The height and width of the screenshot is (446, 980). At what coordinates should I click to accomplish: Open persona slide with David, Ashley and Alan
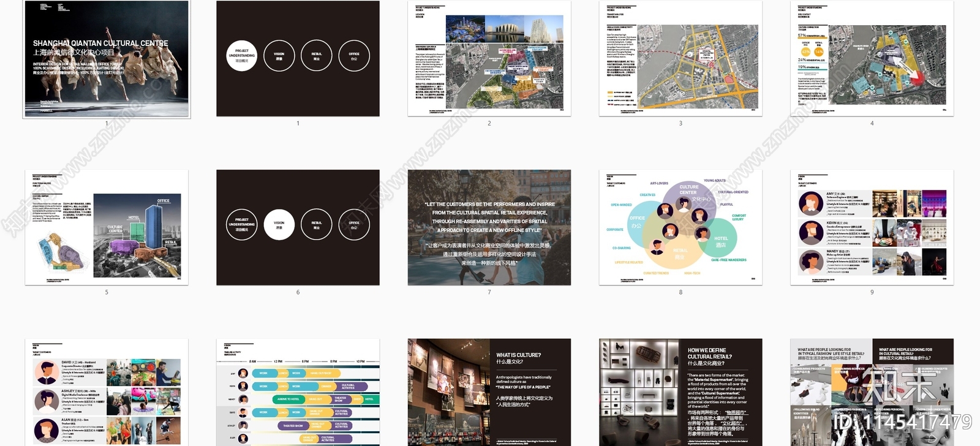(107, 392)
